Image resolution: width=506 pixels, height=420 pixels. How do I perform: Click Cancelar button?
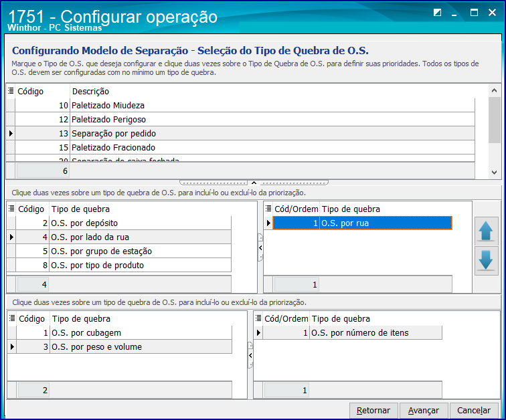pyautogui.click(x=474, y=411)
